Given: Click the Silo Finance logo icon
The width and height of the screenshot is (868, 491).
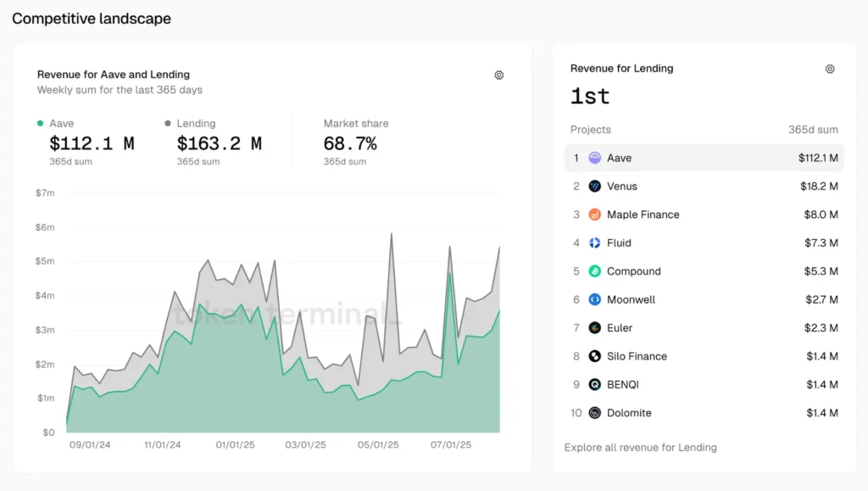Looking at the screenshot, I should (594, 356).
